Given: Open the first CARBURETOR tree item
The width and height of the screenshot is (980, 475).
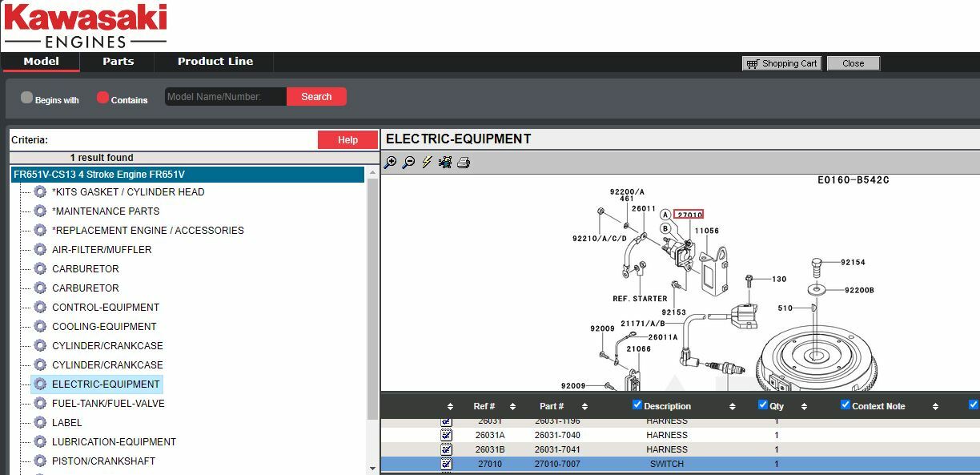Looking at the screenshot, I should [x=85, y=269].
